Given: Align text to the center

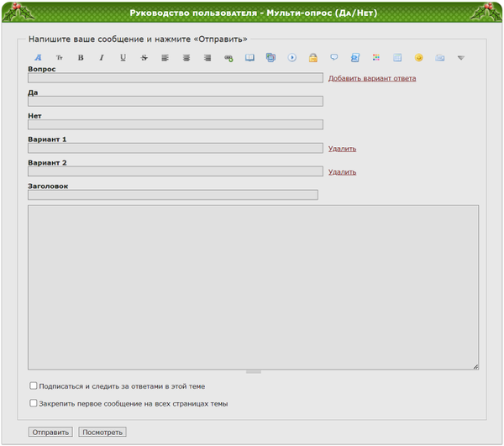Looking at the screenshot, I should (186, 58).
